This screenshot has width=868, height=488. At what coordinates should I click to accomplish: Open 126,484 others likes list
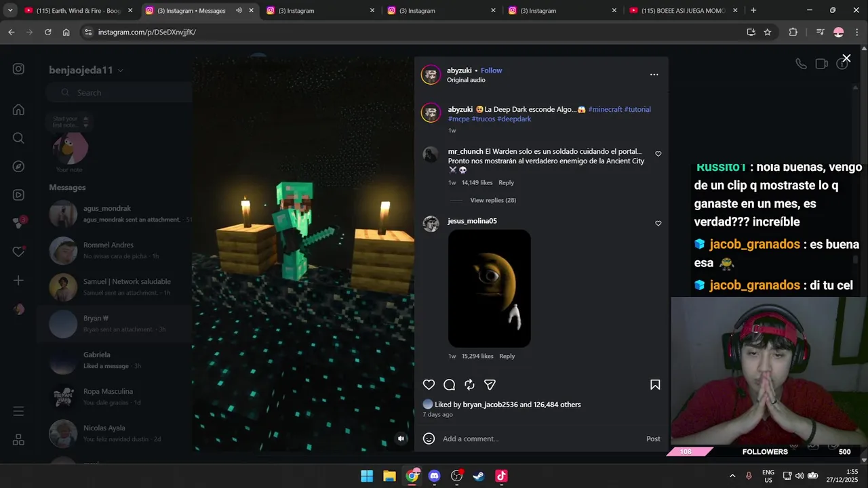click(557, 405)
